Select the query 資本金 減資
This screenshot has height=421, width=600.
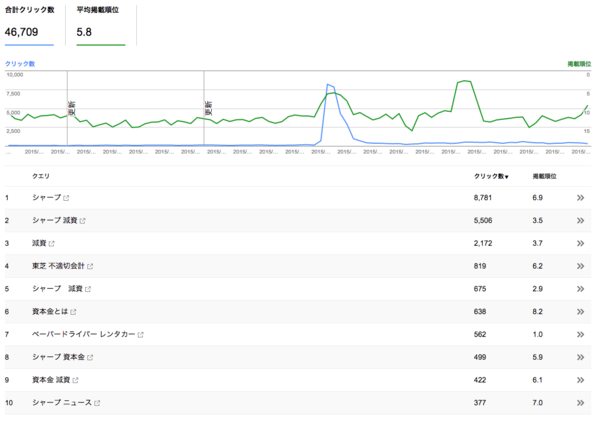click(51, 380)
